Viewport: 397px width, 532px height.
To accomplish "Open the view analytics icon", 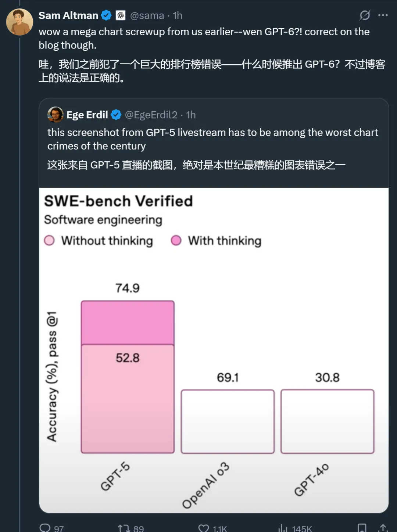I will pyautogui.click(x=283, y=528).
